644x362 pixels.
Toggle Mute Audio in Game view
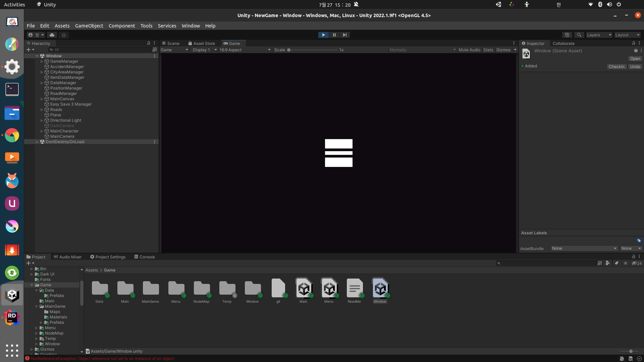click(469, 50)
